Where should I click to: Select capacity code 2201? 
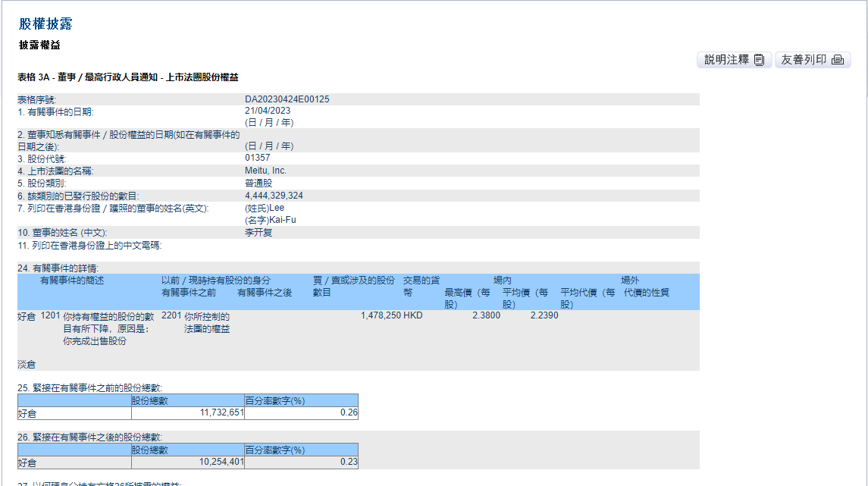tap(171, 315)
